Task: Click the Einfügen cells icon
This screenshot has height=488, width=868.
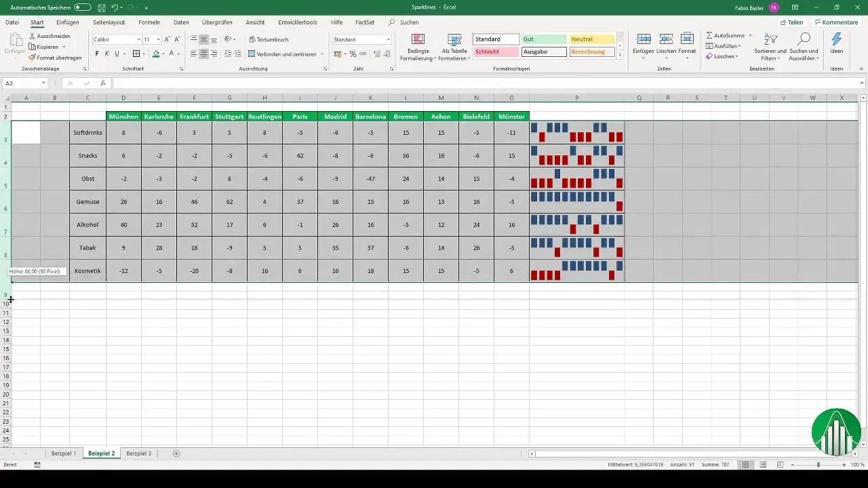Action: pos(644,39)
